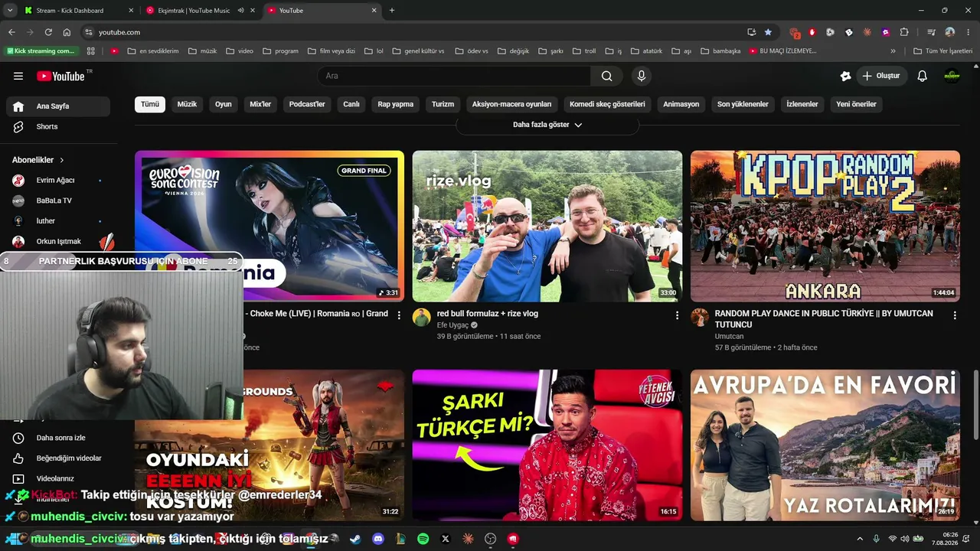The image size is (980, 551).
Task: Open the sparkle icon beside Oluştur
Action: [845, 76]
